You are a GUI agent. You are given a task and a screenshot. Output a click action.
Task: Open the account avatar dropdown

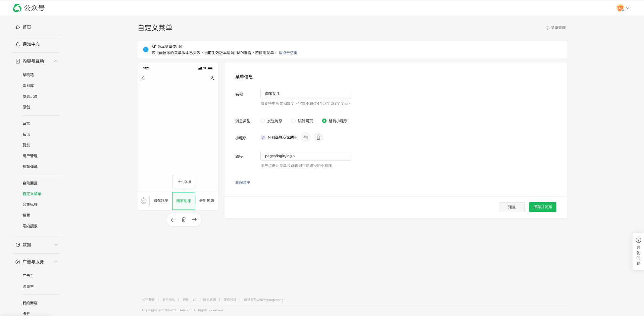(x=623, y=8)
